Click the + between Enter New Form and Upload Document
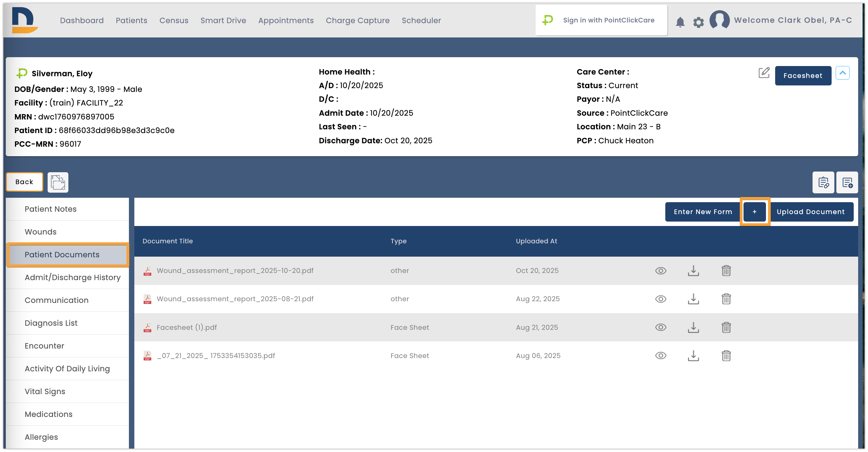The image size is (868, 452). pyautogui.click(x=755, y=211)
